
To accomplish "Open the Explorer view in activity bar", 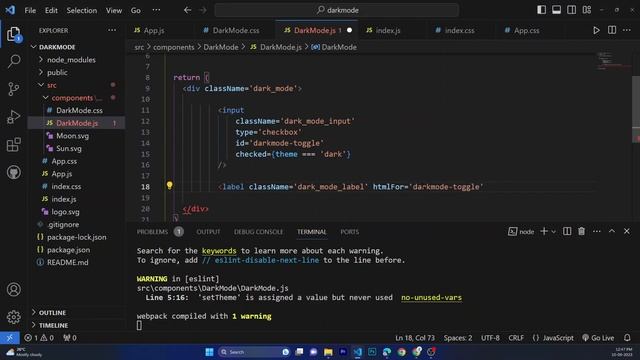I will click(13, 34).
